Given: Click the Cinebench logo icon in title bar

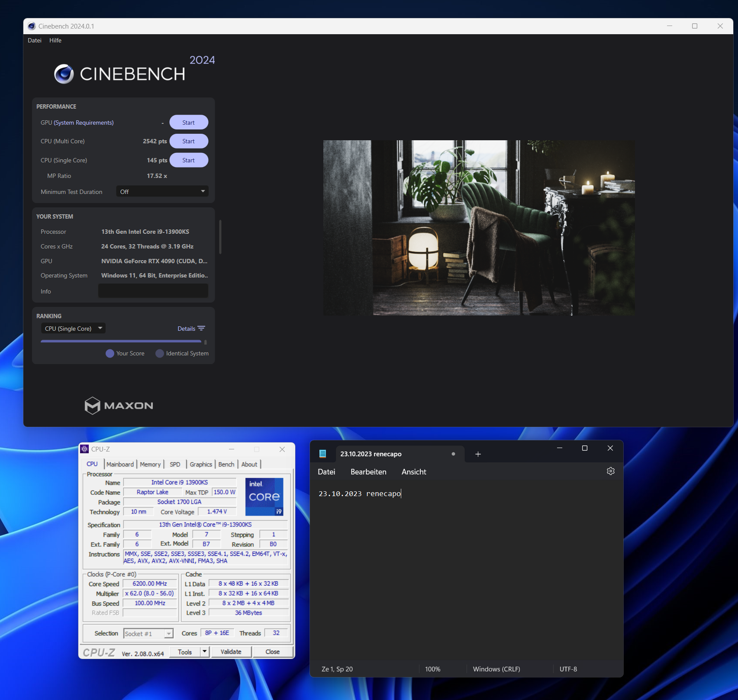Looking at the screenshot, I should click(32, 26).
